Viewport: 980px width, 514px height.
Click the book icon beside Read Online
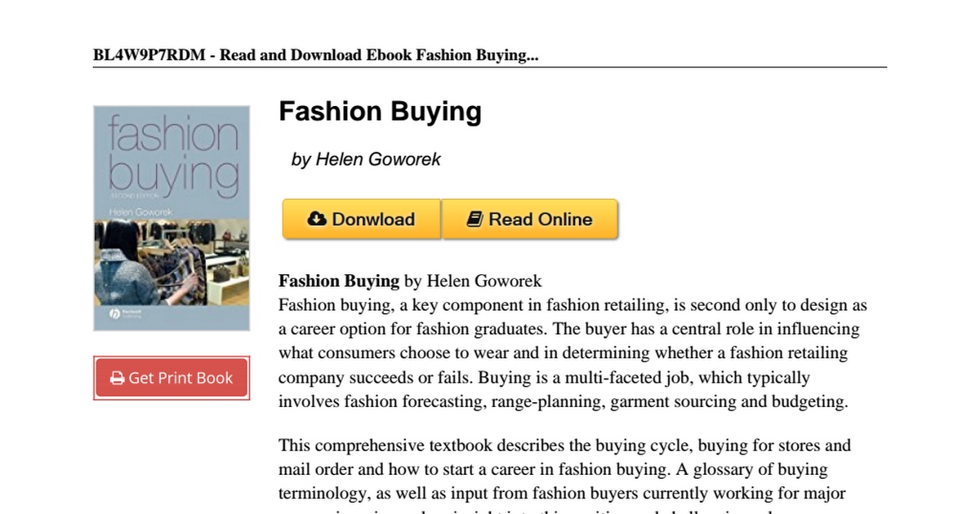[x=474, y=219]
